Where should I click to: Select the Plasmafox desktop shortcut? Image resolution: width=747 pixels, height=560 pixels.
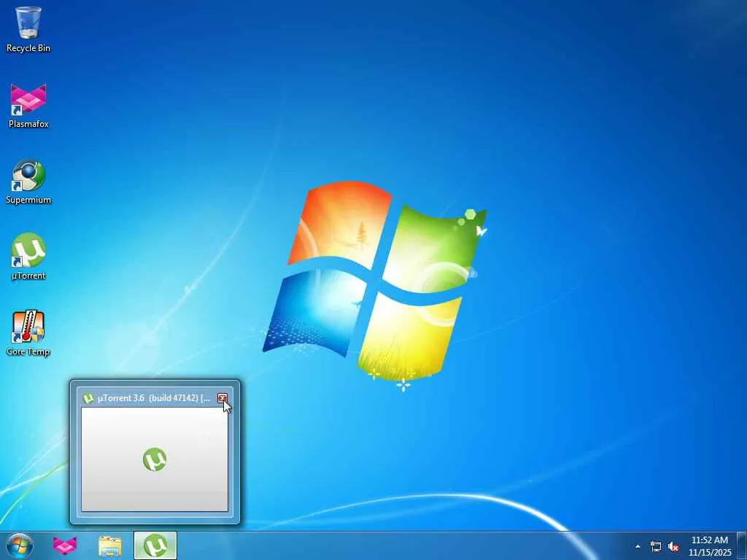coord(28,106)
